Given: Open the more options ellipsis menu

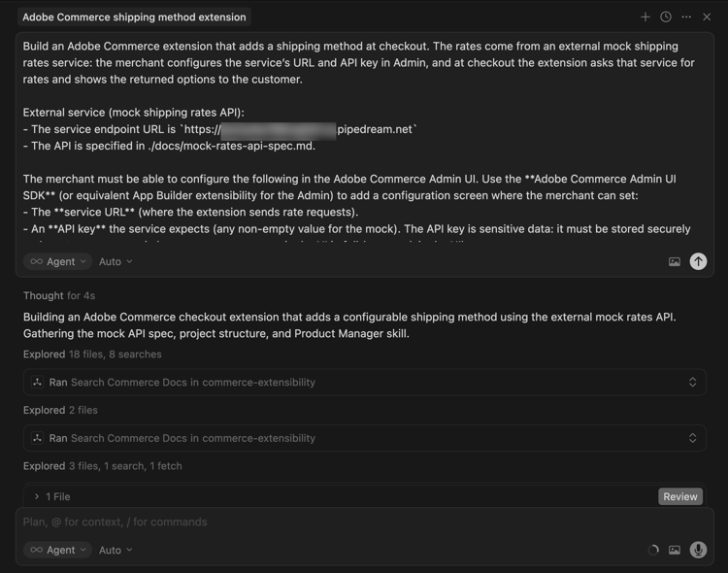Looking at the screenshot, I should [686, 17].
